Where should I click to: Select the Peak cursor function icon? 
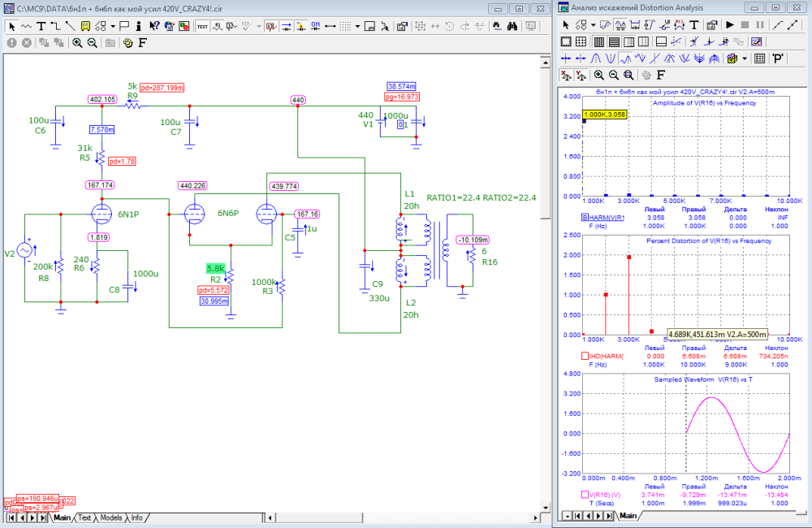pyautogui.click(x=596, y=58)
